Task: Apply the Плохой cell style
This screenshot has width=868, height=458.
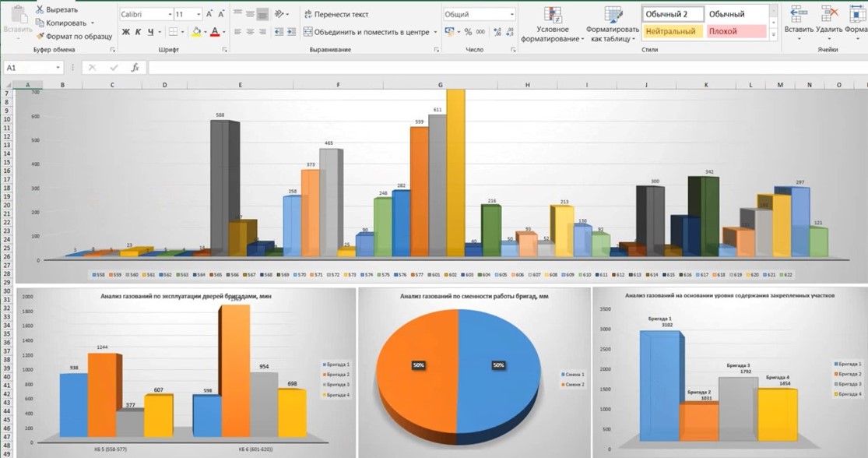Action: [x=736, y=32]
